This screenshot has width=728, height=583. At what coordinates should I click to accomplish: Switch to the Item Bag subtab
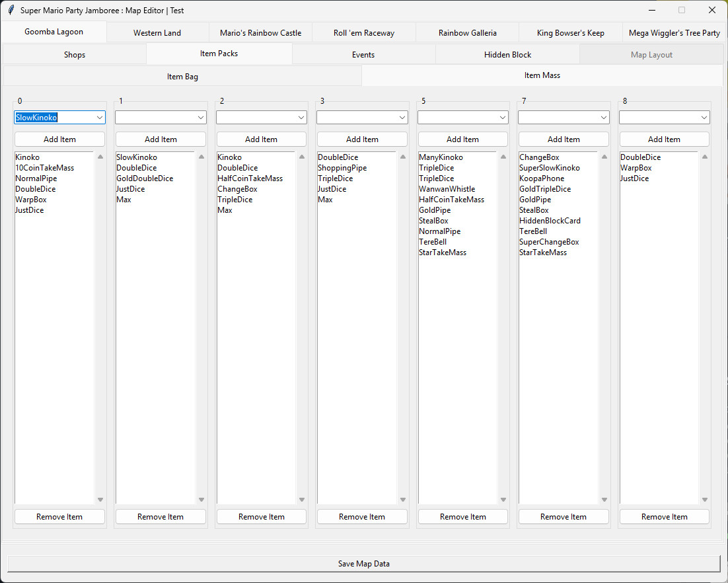[182, 77]
